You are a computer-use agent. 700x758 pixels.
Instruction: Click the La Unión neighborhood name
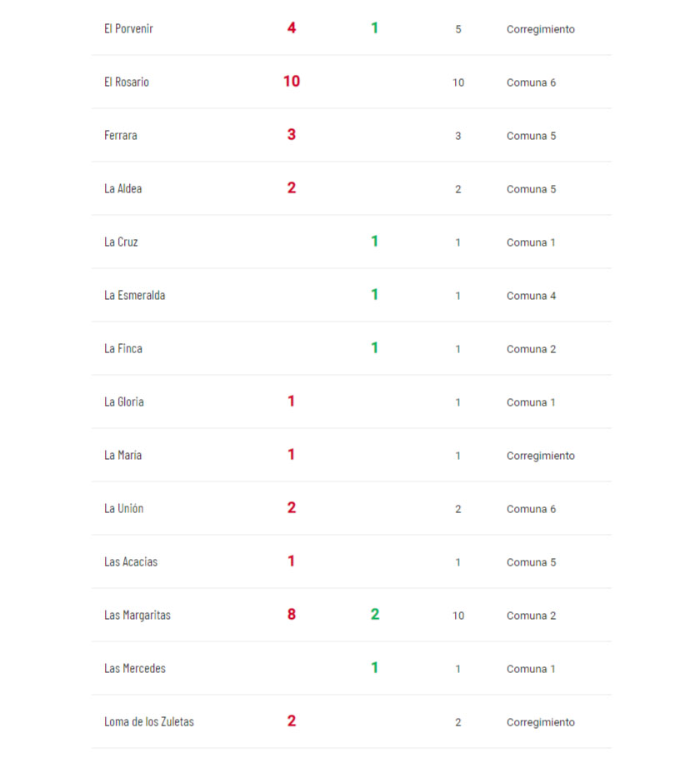tap(124, 509)
